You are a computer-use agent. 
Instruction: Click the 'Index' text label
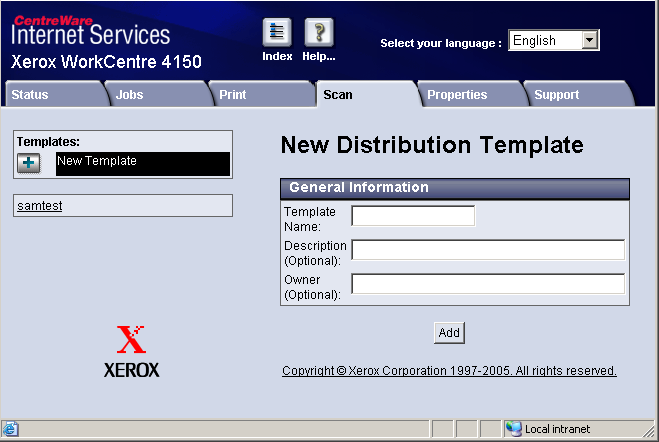[x=277, y=56]
